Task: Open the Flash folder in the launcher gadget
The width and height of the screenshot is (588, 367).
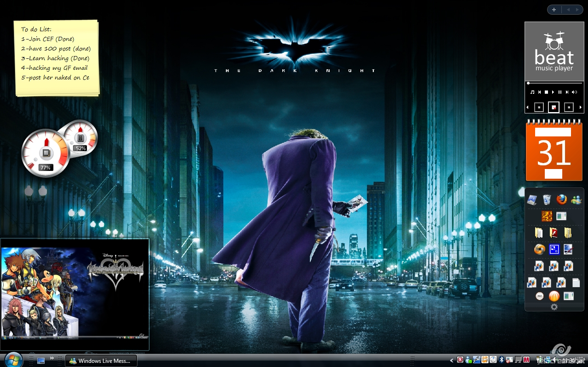Action: coord(554,232)
